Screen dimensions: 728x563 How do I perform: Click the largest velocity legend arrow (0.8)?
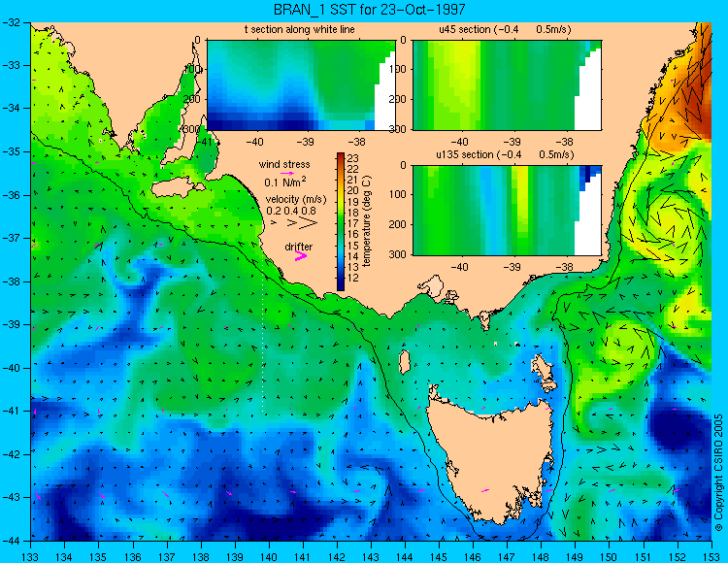click(x=308, y=223)
